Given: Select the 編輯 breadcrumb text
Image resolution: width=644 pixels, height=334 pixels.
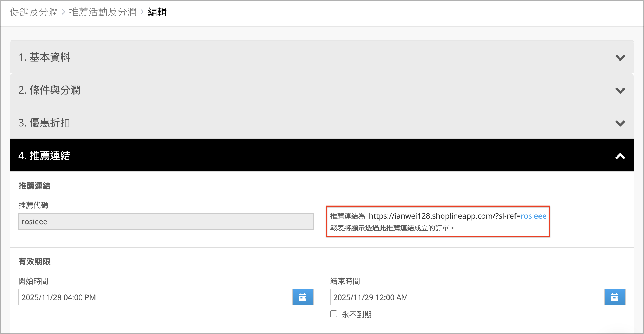Looking at the screenshot, I should (157, 12).
